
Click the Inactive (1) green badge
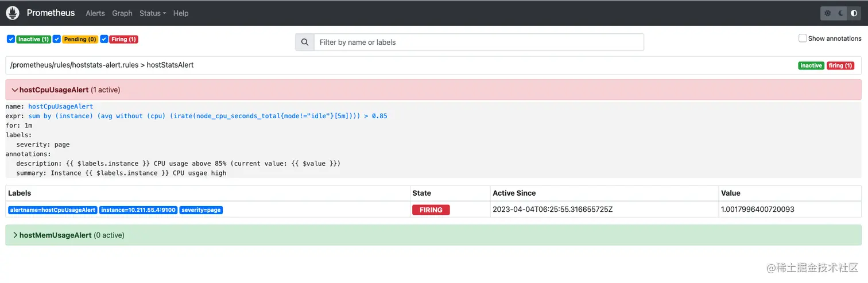(33, 39)
